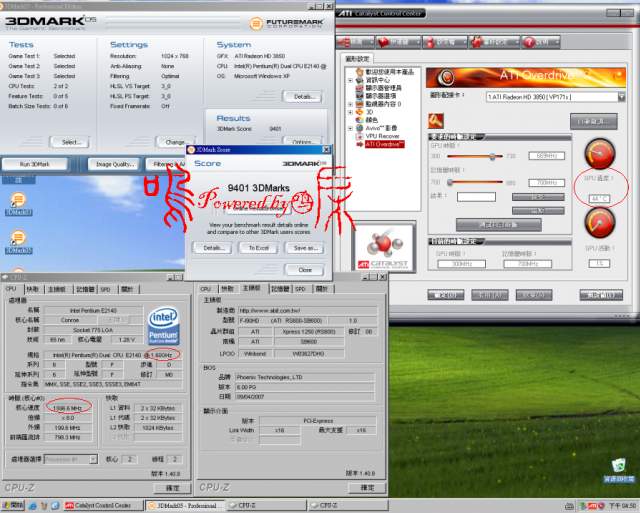Viewport: 640px width, 513px height.
Task: Select the 3D tree item
Action: pos(364,112)
